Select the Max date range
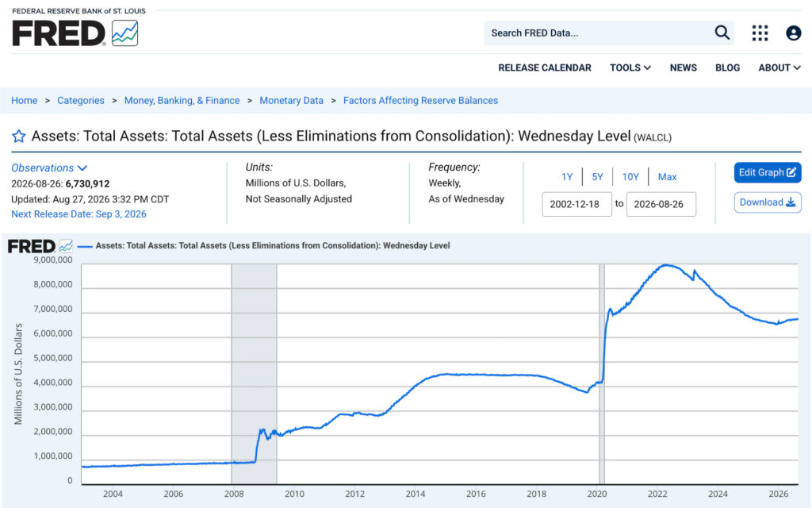 (x=667, y=177)
